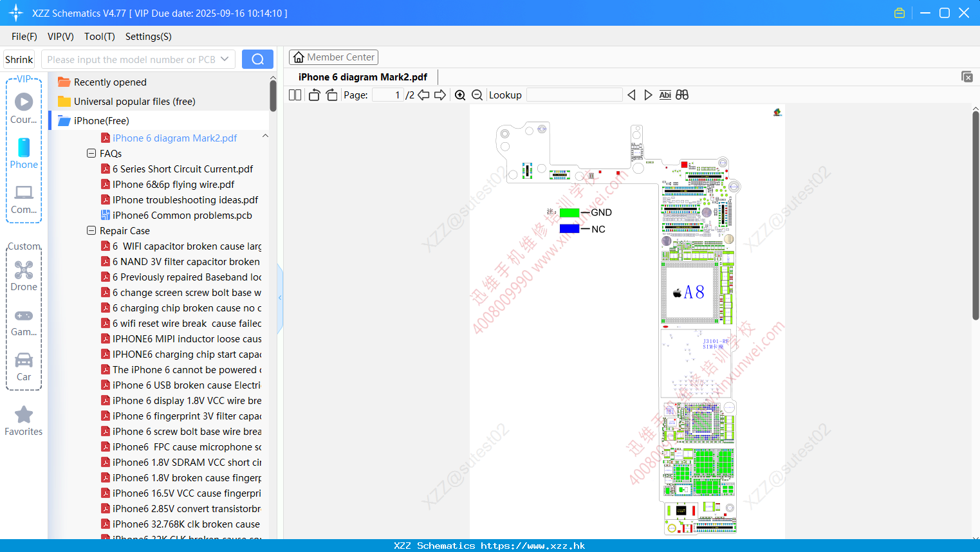
Task: Open 6 WIFI capacitor broken case
Action: (187, 246)
